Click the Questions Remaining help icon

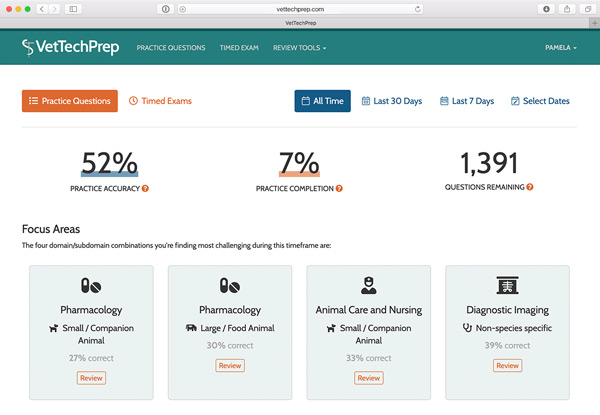pyautogui.click(x=530, y=187)
